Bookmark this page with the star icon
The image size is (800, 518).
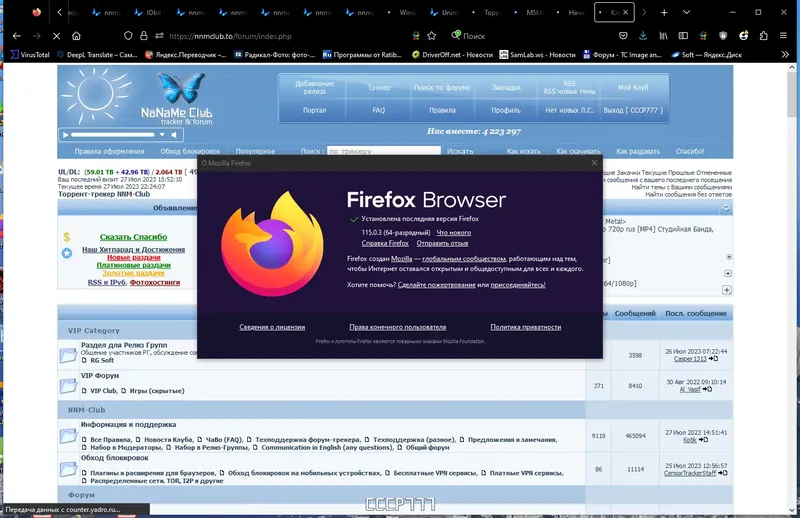[432, 36]
